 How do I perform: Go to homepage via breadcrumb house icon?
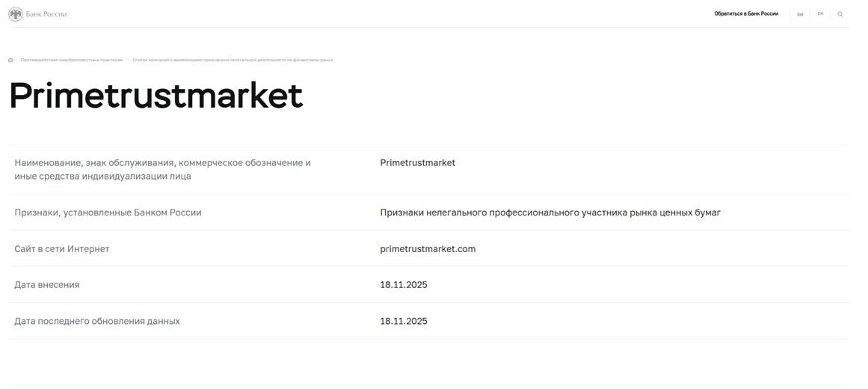10,60
